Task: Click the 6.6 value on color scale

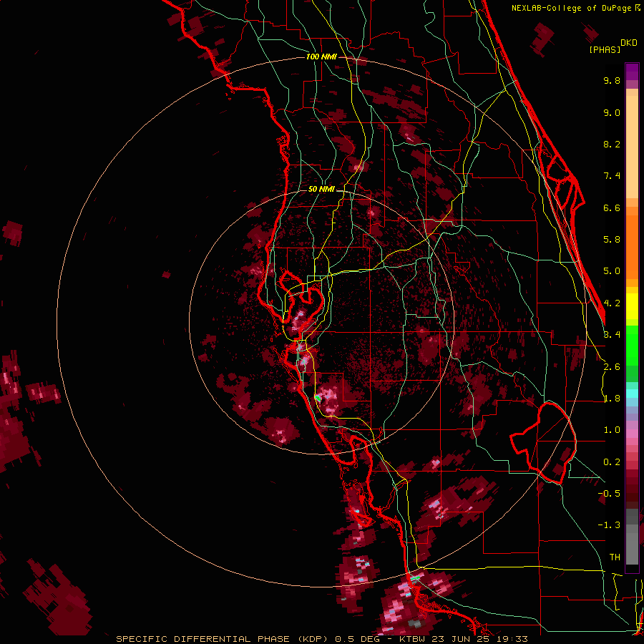Action: click(x=612, y=208)
